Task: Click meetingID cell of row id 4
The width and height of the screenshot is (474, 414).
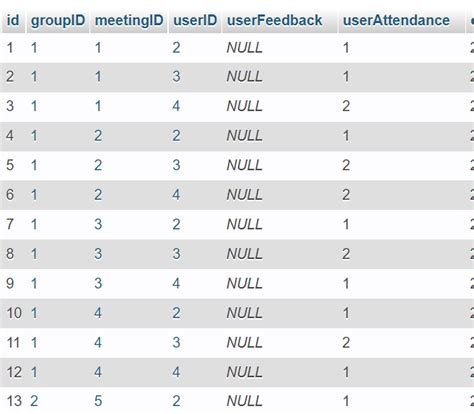Action: point(98,136)
